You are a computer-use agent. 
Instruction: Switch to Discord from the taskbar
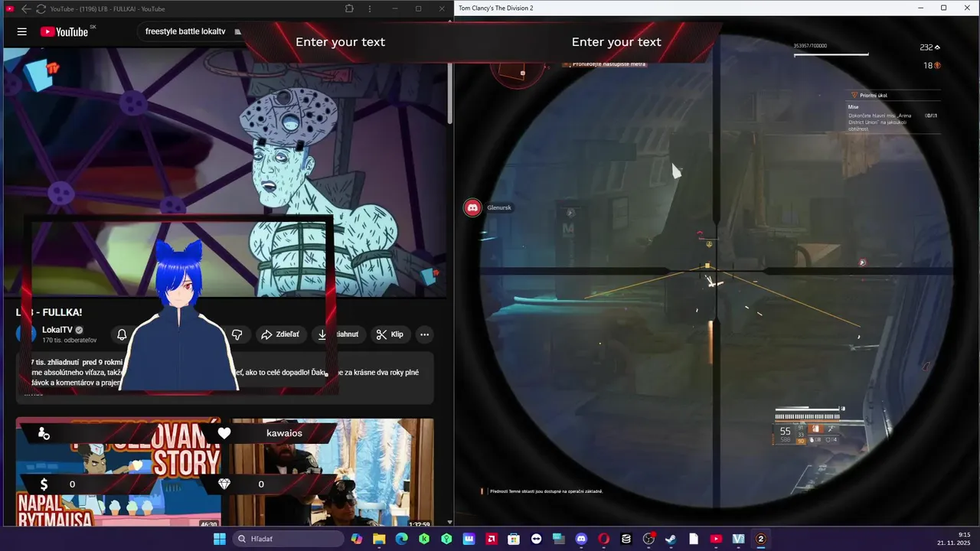coord(581,539)
